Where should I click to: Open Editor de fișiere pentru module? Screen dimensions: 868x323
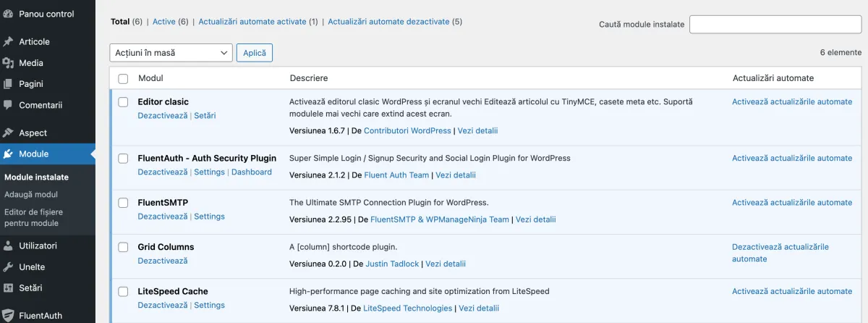(33, 217)
